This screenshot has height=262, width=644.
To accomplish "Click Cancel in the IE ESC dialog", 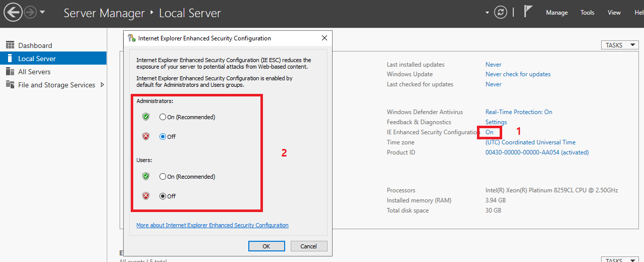I will pyautogui.click(x=308, y=246).
